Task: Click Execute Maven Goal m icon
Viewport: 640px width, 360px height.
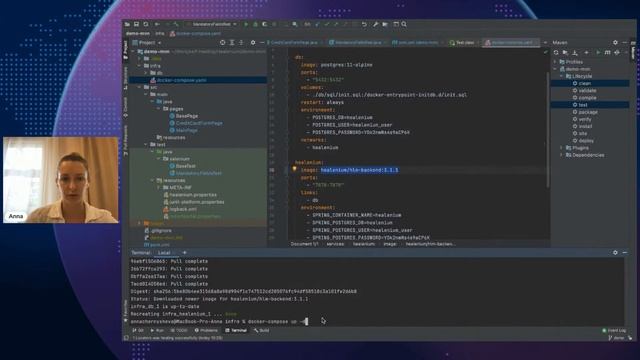Action: pos(607,53)
